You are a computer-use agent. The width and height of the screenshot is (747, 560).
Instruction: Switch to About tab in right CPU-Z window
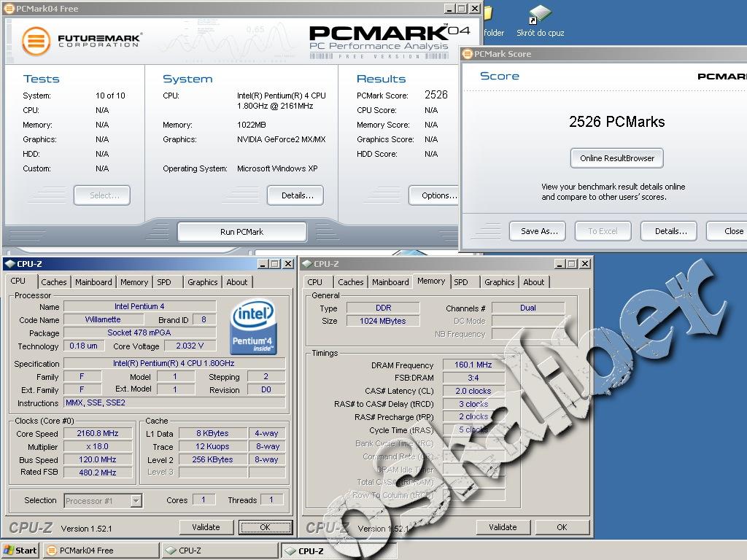[533, 282]
